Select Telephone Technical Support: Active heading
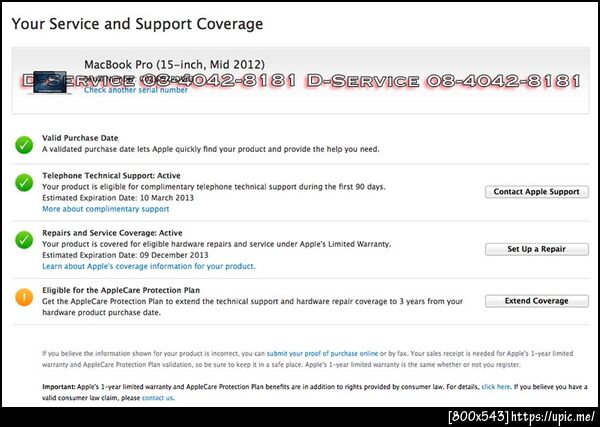The image size is (600, 427). [x=111, y=176]
